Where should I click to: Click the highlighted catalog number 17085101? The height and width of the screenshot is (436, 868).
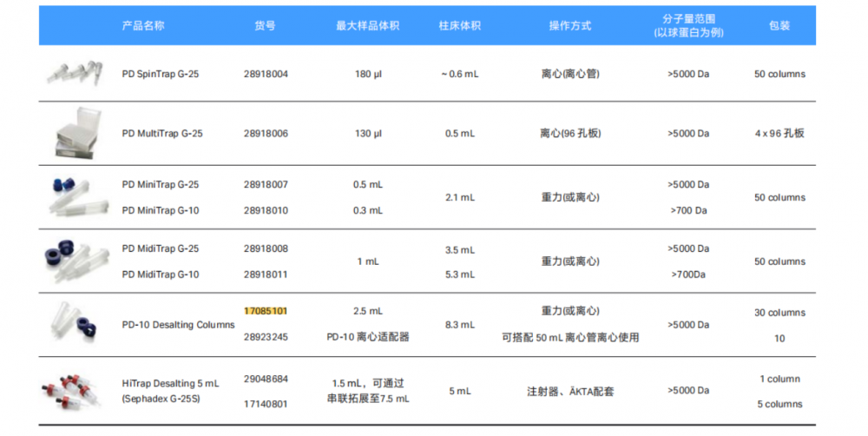click(x=266, y=311)
